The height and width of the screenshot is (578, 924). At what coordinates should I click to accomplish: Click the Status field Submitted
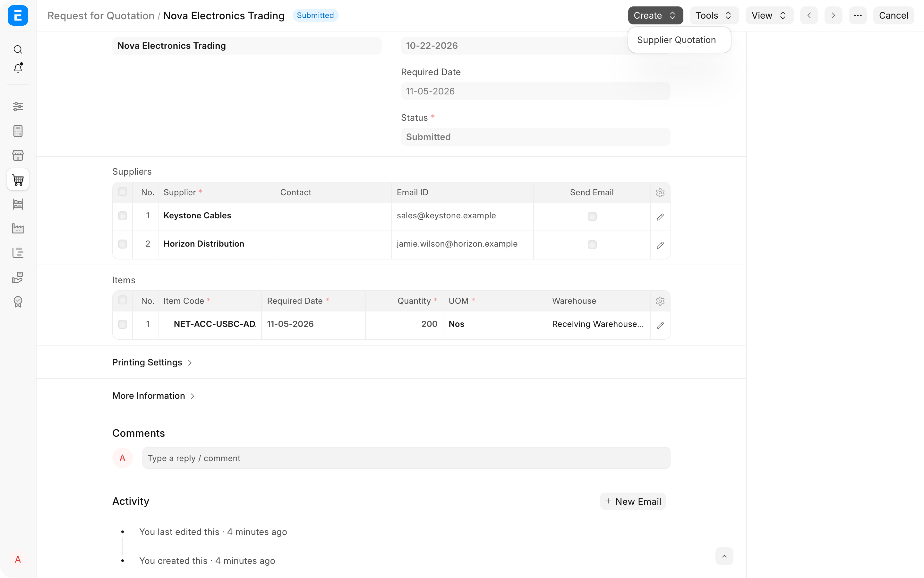click(x=535, y=137)
